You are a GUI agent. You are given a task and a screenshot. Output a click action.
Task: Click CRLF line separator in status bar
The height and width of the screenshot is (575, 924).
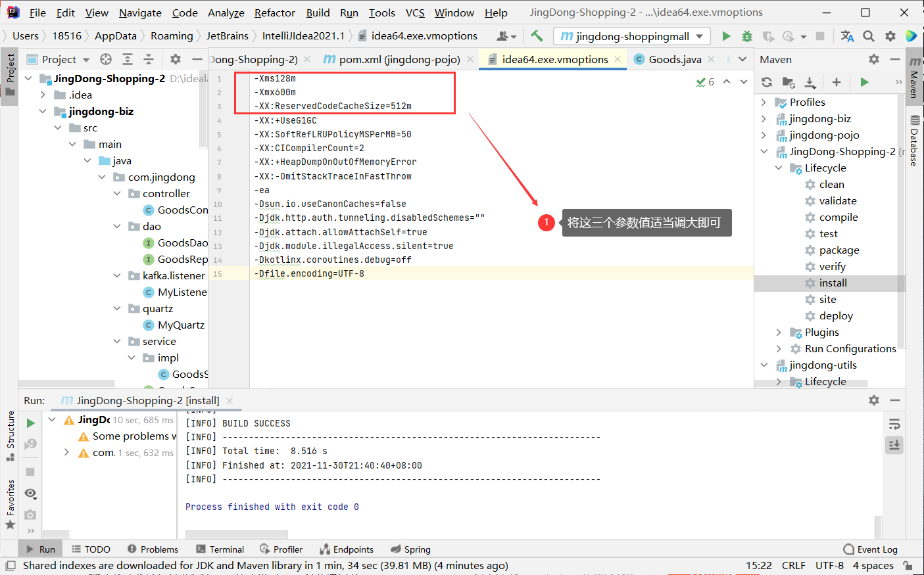point(793,565)
